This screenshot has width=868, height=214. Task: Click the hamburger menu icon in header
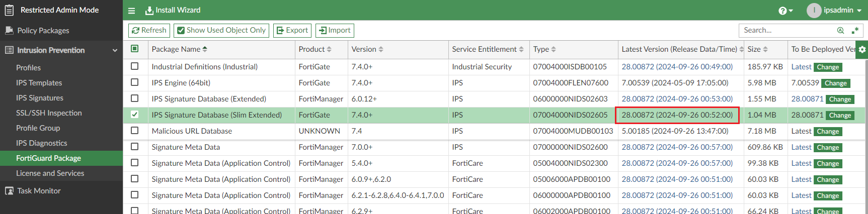click(132, 11)
